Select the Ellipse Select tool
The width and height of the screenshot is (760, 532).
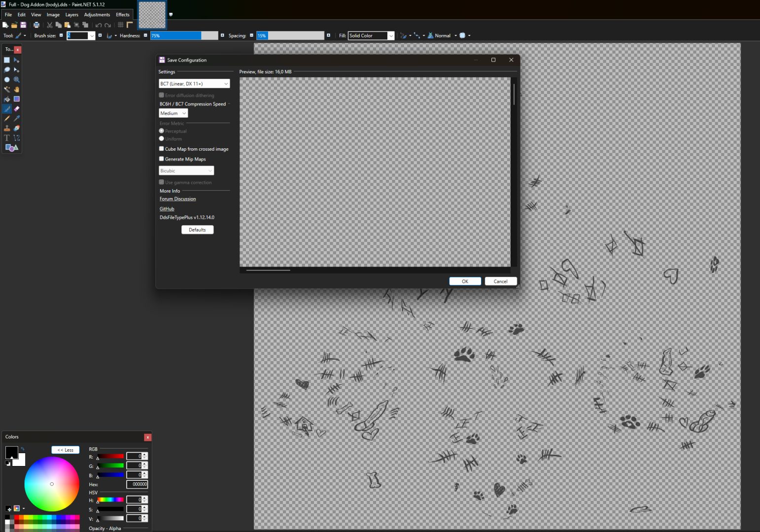click(7, 80)
